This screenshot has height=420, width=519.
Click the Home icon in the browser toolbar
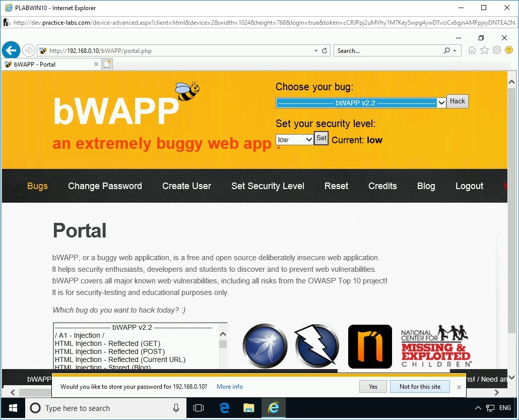coord(472,50)
